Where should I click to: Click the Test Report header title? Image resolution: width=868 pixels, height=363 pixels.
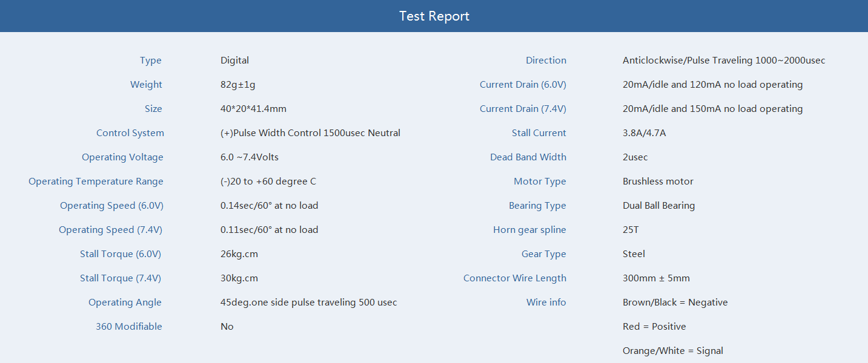434,16
